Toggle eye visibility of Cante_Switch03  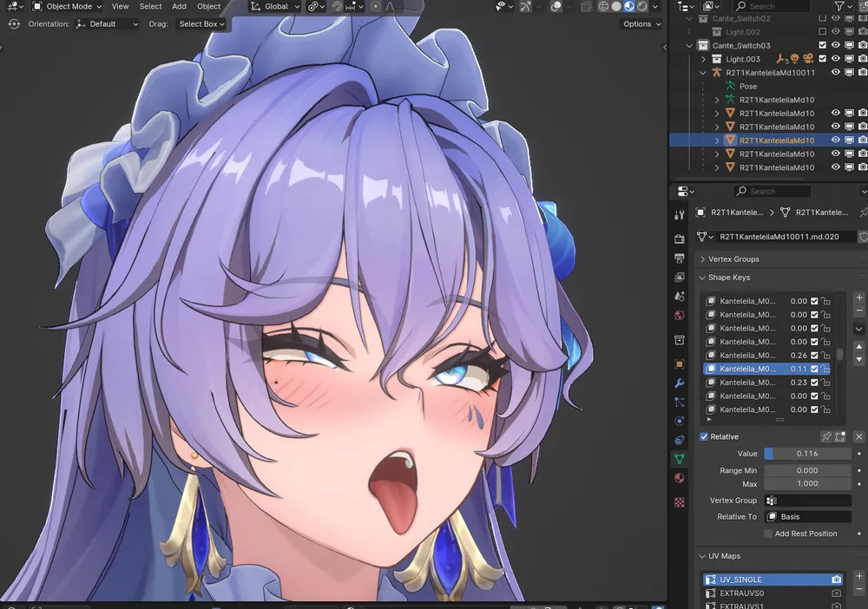836,45
